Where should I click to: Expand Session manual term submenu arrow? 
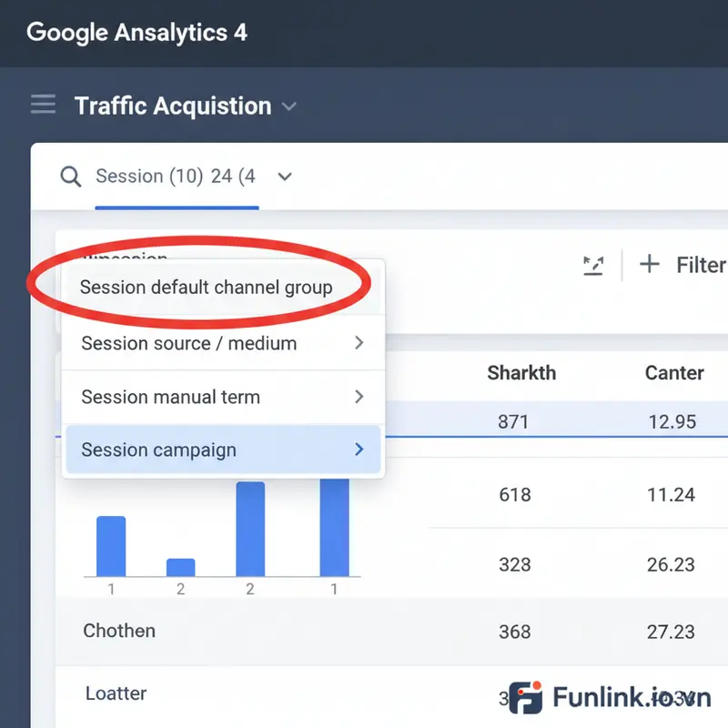(x=359, y=397)
